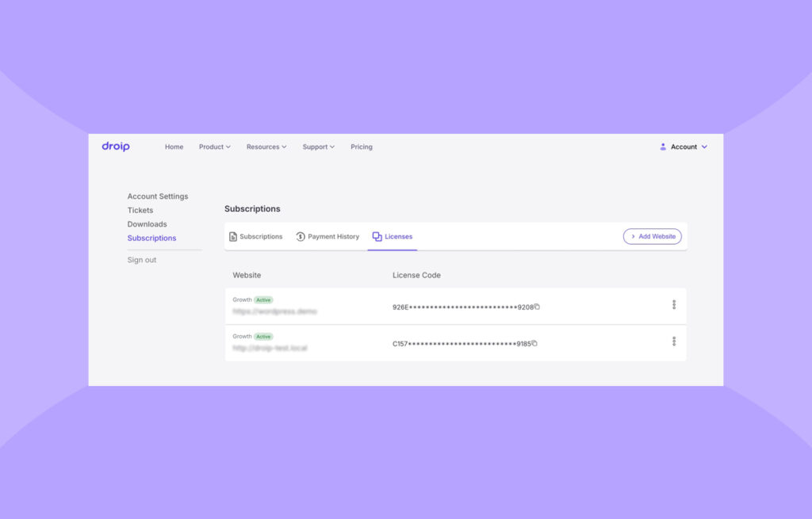
Task: Go to Tickets in the sidebar
Action: [140, 211]
